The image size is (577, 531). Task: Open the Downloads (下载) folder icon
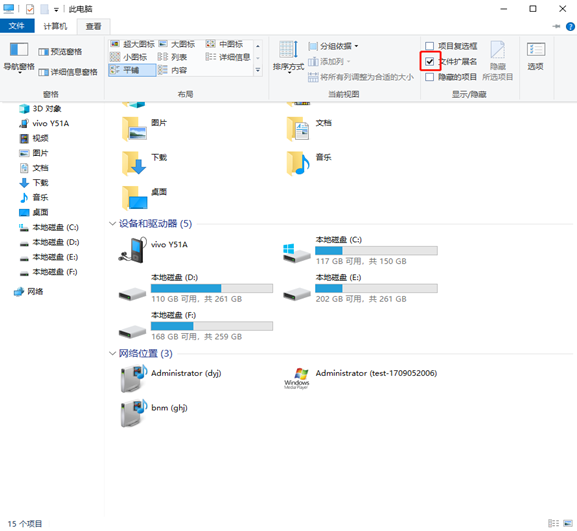pyautogui.click(x=134, y=163)
